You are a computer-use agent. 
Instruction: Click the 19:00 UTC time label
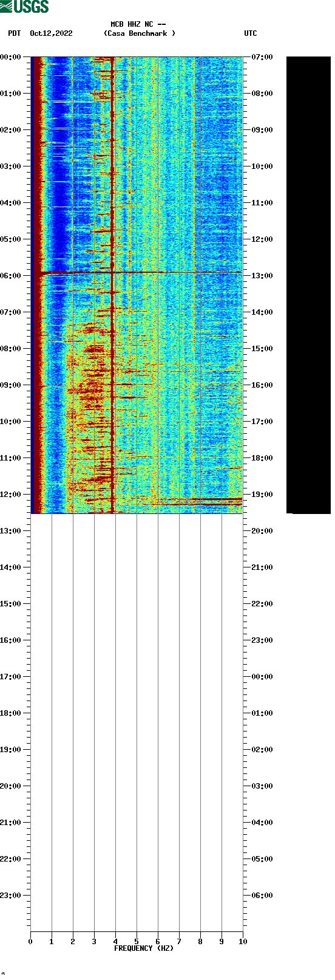(262, 495)
